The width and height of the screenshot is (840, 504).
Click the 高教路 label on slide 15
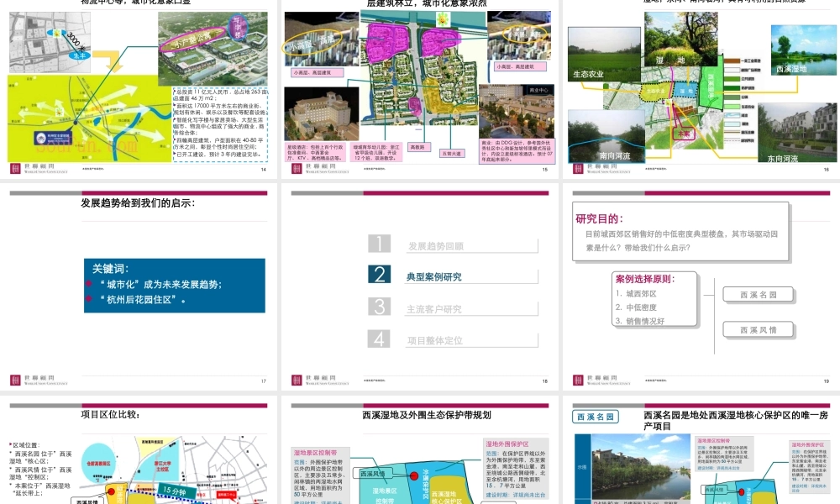[418, 147]
